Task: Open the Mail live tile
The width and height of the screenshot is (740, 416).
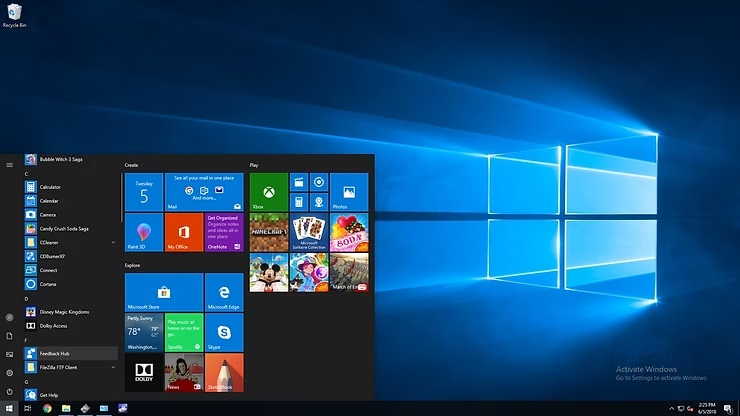Action: pyautogui.click(x=204, y=192)
